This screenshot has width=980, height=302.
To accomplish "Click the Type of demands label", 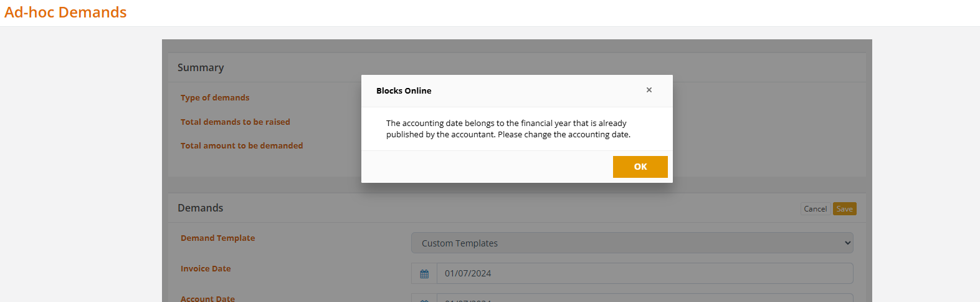I will pos(215,97).
